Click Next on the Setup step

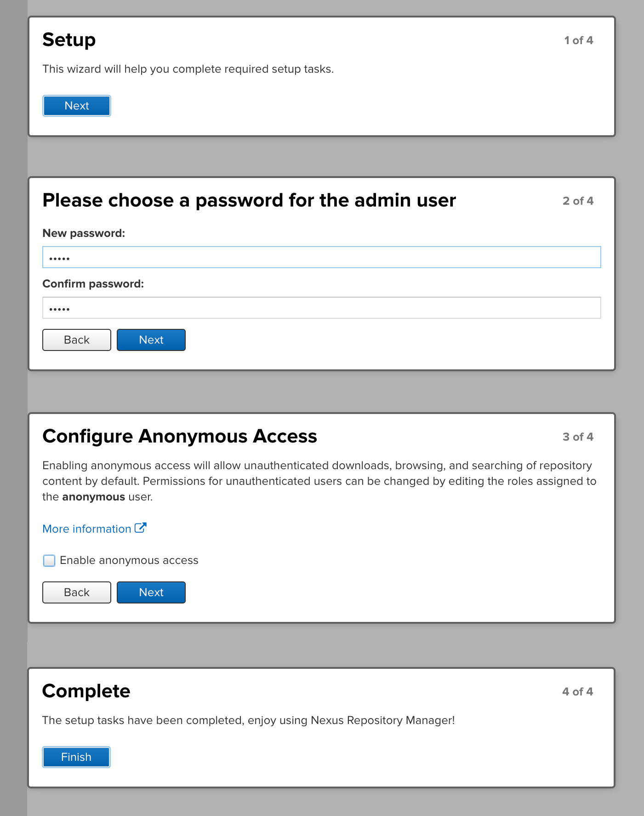(x=77, y=106)
